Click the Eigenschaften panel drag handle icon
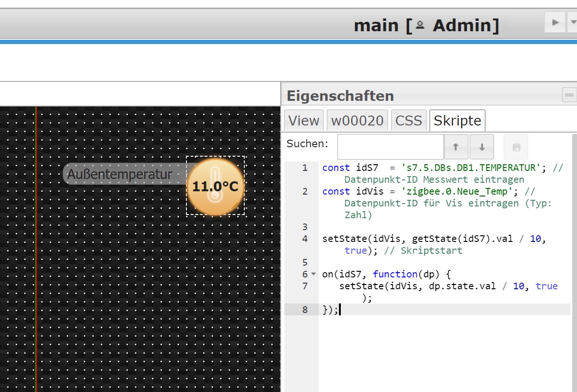The height and width of the screenshot is (392, 577). [x=569, y=95]
